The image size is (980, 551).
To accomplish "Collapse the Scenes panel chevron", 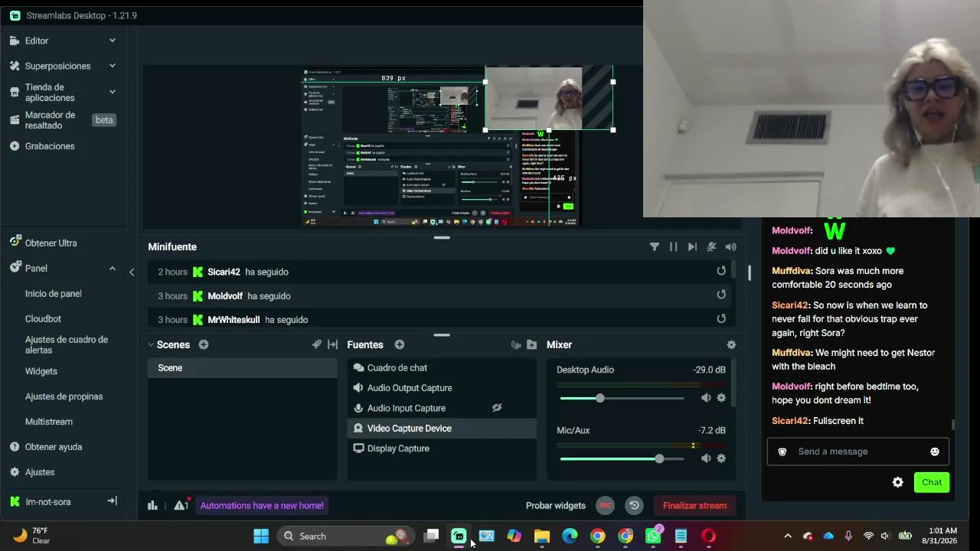I will [151, 345].
